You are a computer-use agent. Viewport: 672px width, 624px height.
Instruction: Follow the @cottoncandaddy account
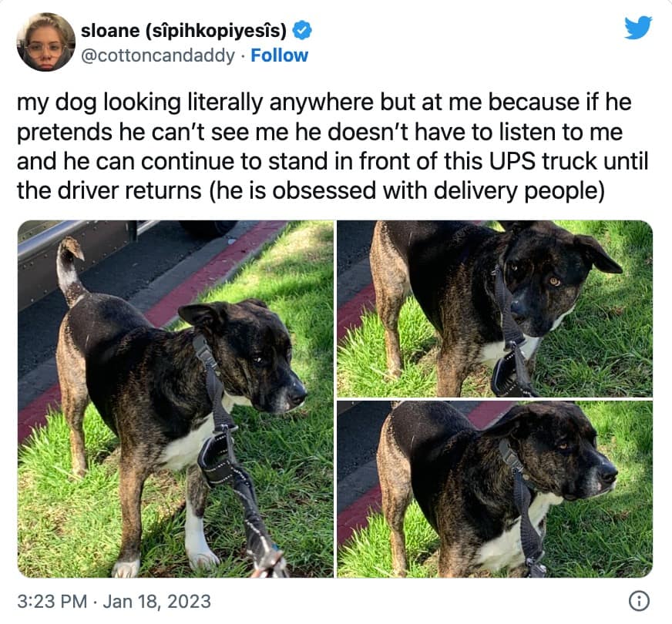(279, 55)
